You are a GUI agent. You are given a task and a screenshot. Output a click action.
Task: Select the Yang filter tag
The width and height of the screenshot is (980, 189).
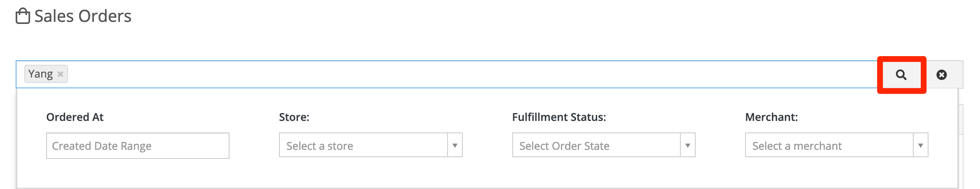(40, 74)
